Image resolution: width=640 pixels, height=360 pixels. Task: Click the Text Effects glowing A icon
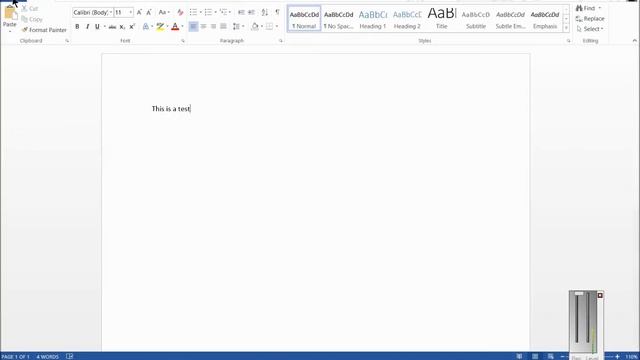coord(146,27)
